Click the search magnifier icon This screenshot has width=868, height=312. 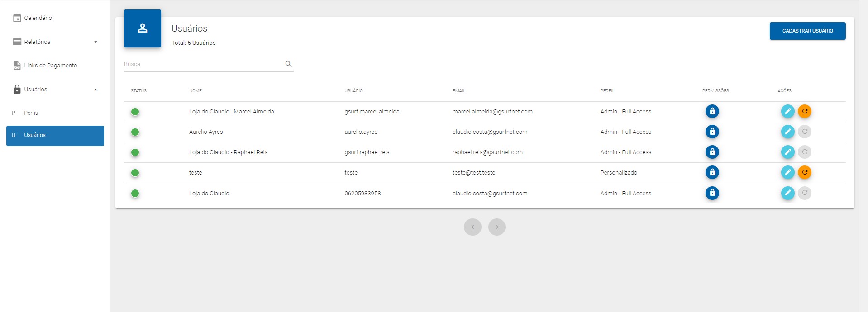point(288,64)
